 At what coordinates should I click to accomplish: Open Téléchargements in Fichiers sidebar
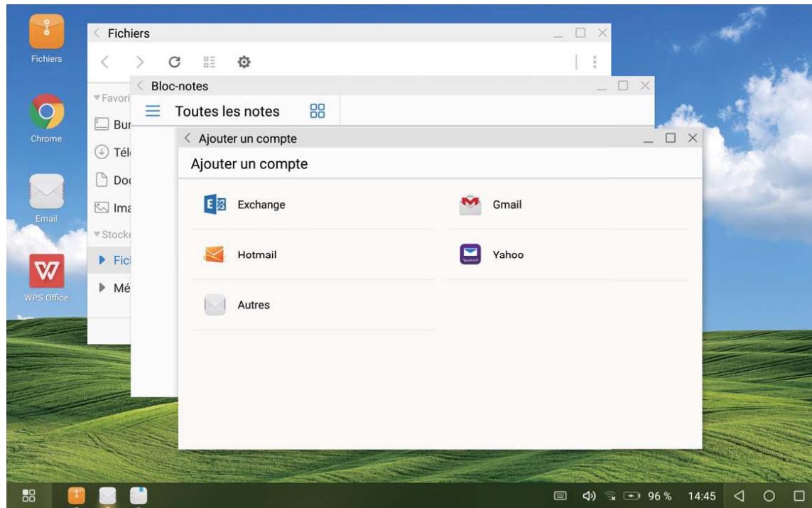[x=112, y=152]
